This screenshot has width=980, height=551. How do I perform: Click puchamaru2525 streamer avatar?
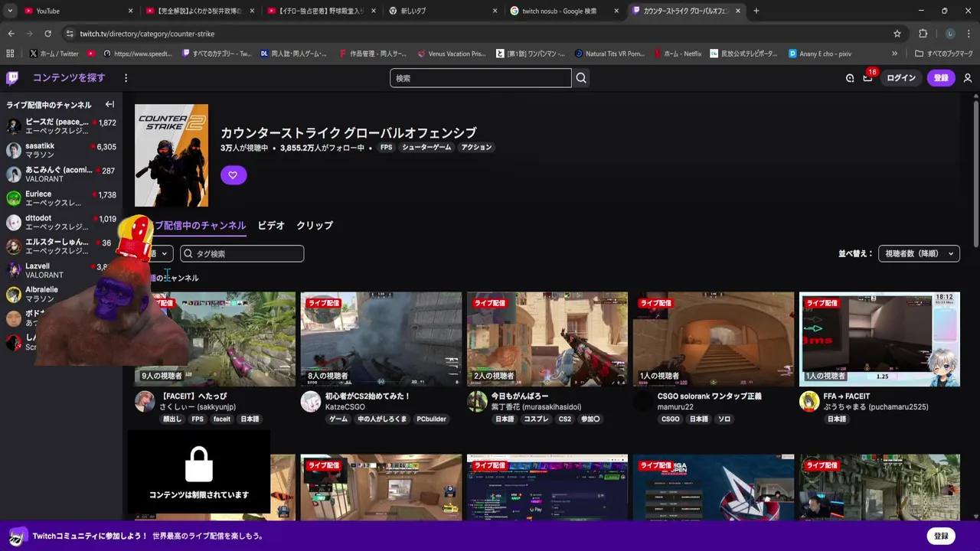click(809, 401)
